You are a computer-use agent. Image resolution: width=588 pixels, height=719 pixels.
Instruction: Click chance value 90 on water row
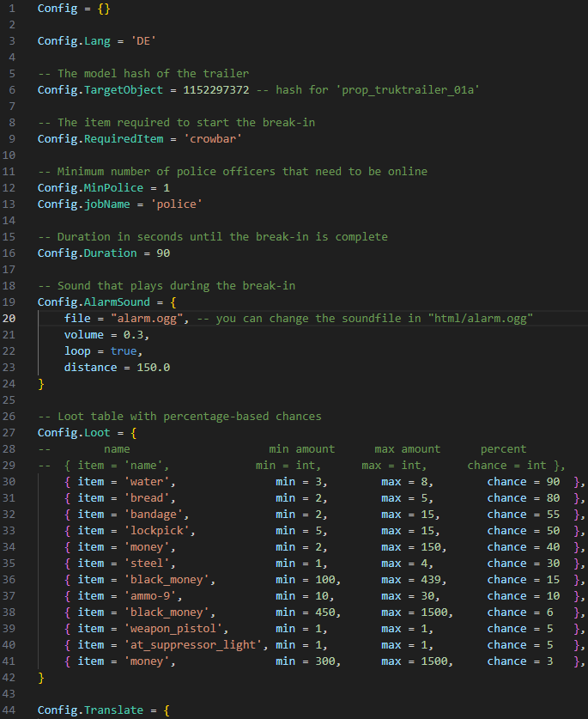(x=553, y=481)
